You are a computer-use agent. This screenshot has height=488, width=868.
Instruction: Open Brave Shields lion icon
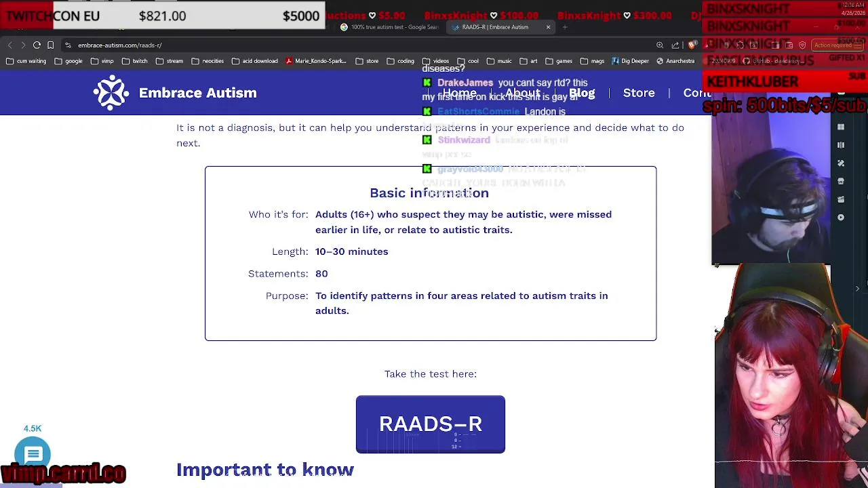tap(691, 45)
